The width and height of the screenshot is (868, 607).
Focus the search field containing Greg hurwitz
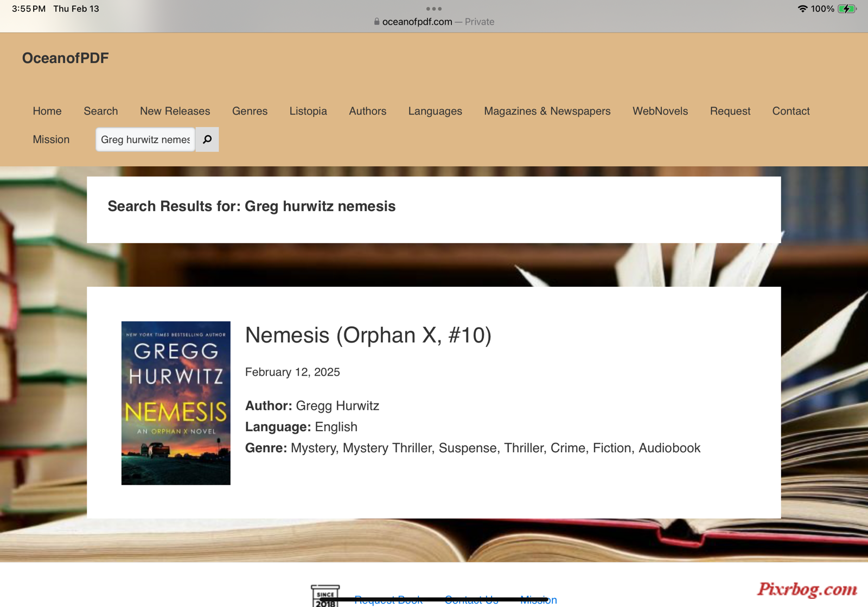coord(145,140)
